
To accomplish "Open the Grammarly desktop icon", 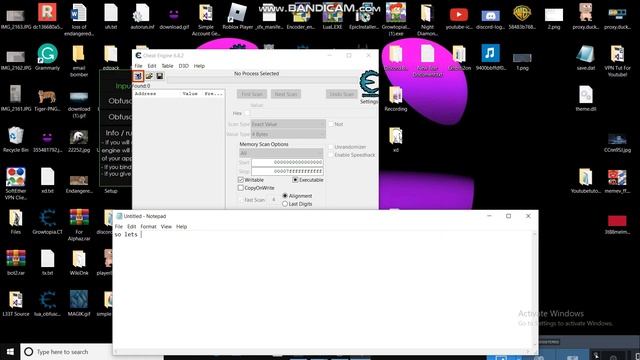I will pos(47,58).
